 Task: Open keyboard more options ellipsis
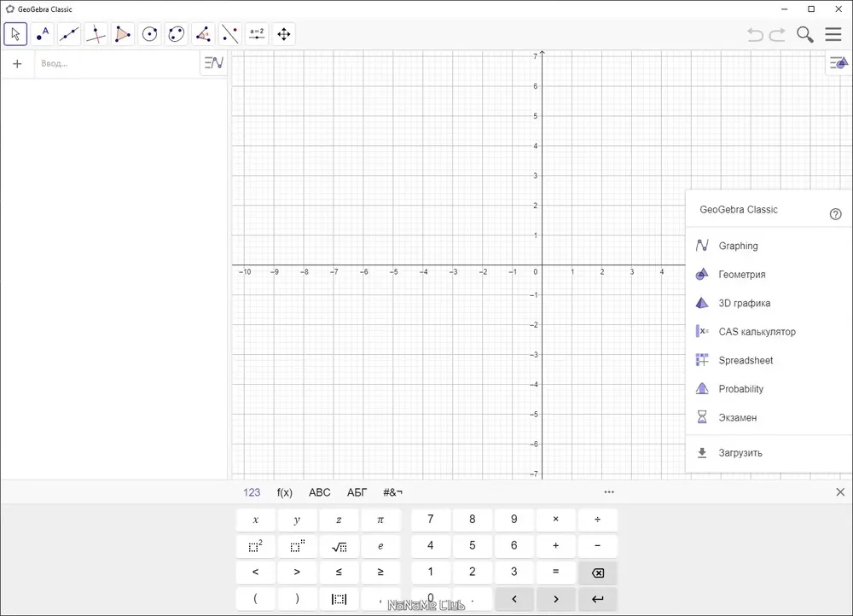pos(609,492)
